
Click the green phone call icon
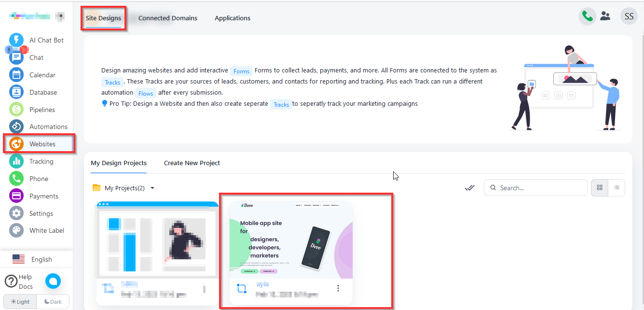coord(587,16)
